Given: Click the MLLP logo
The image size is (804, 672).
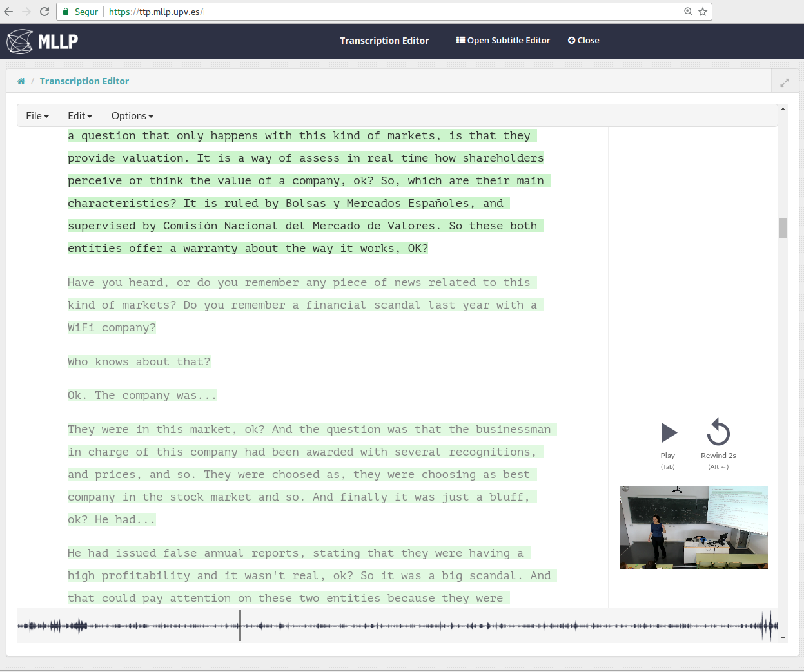Looking at the screenshot, I should (x=43, y=41).
